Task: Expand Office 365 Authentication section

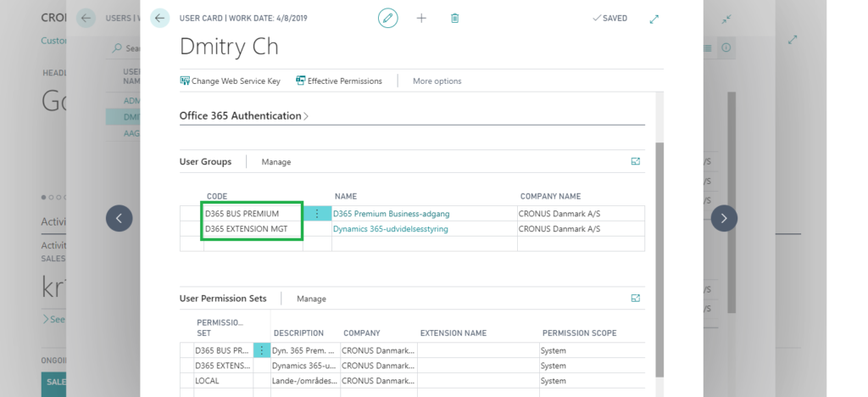Action: tap(244, 115)
